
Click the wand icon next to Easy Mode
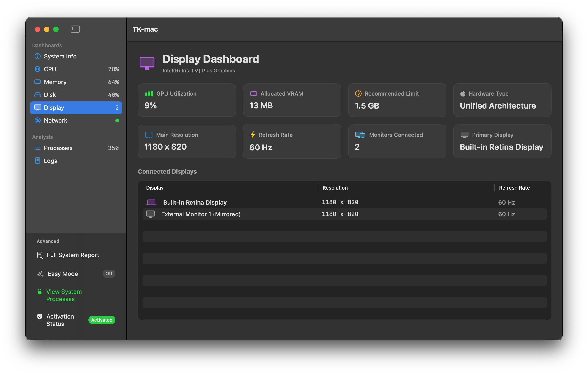[x=40, y=274]
